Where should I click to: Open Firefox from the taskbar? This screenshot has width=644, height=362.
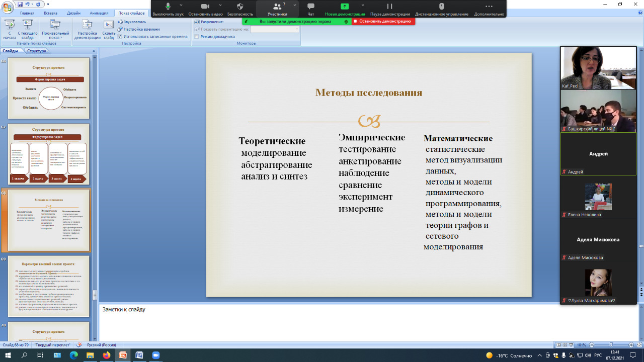106,355
